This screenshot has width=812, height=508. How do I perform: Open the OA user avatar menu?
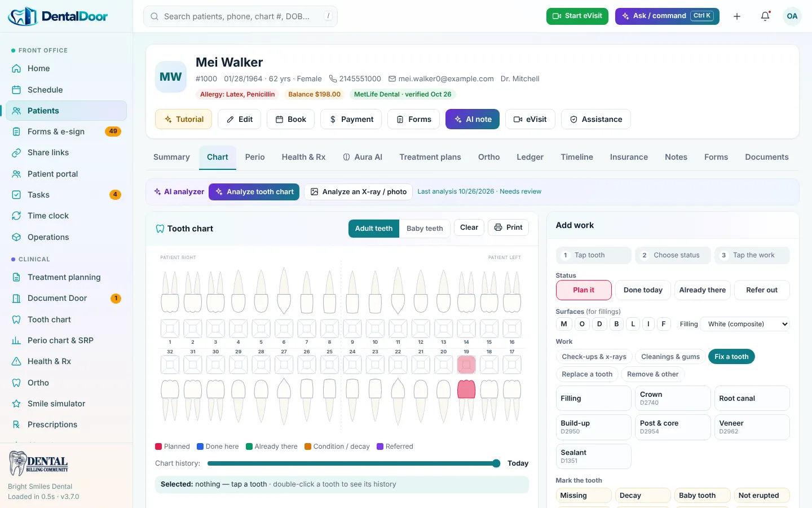pos(792,16)
